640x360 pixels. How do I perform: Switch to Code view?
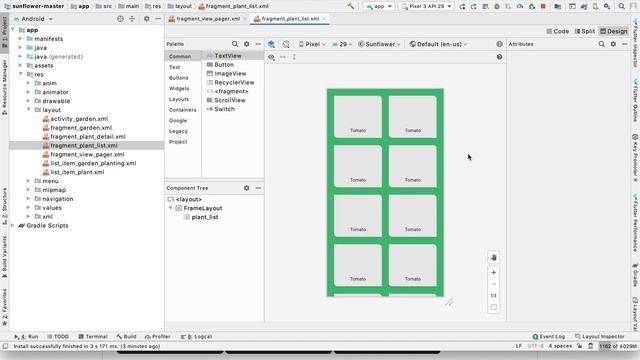click(558, 31)
